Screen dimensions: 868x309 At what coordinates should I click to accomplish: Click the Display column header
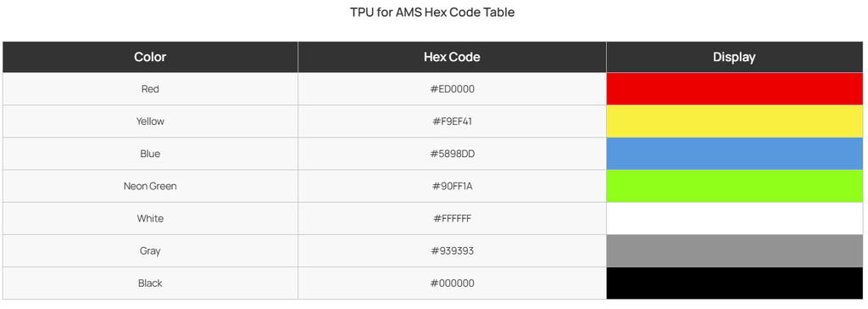(735, 57)
